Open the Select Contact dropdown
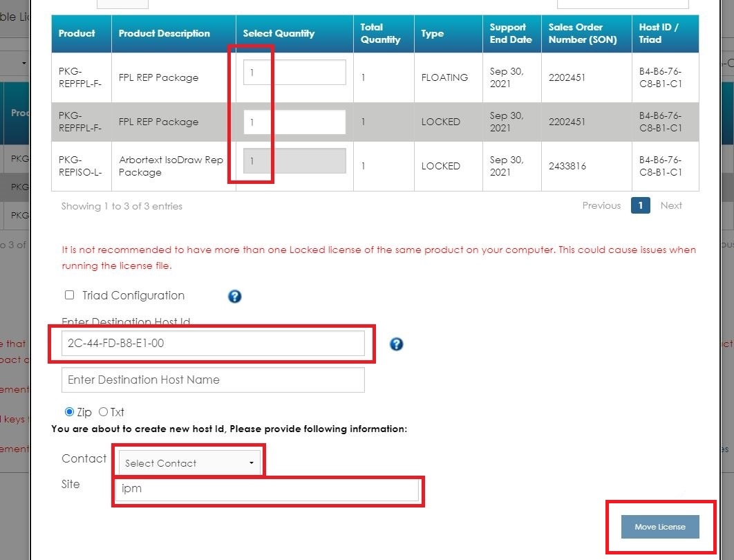The width and height of the screenshot is (734, 560). pyautogui.click(x=189, y=463)
